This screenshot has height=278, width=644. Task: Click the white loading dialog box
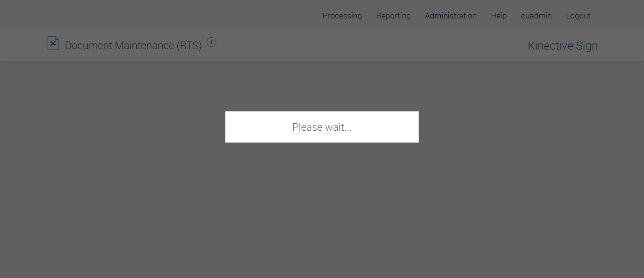(x=322, y=127)
